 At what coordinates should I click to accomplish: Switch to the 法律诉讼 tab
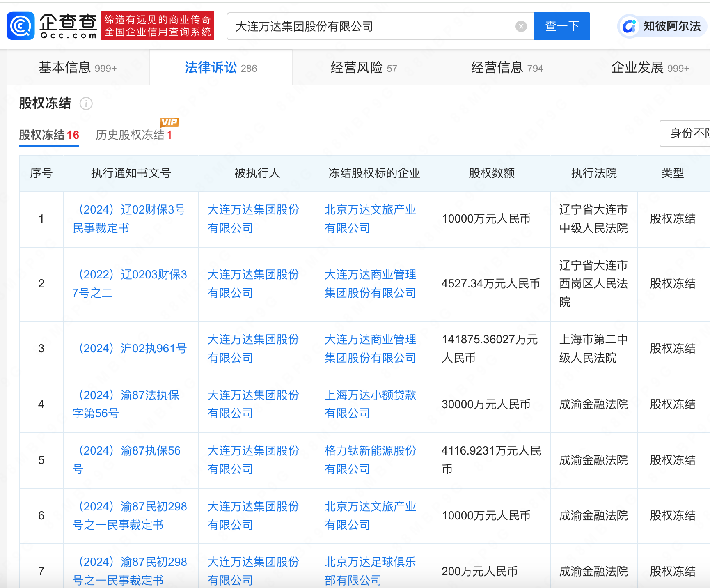221,68
